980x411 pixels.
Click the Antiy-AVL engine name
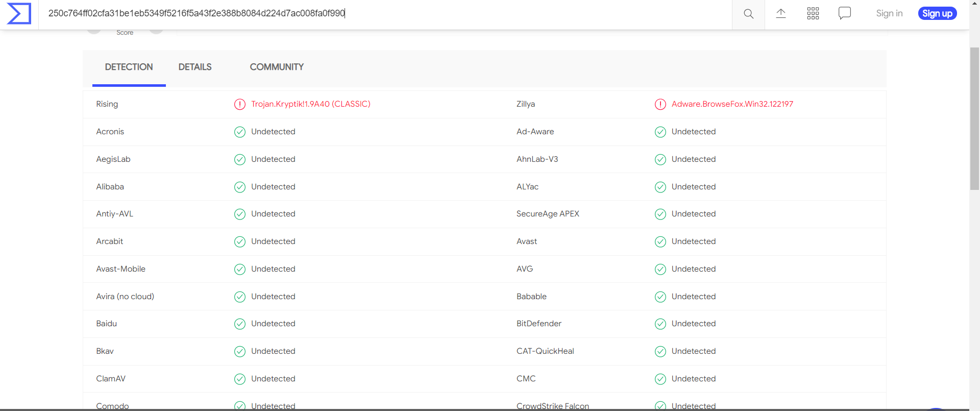tap(115, 214)
